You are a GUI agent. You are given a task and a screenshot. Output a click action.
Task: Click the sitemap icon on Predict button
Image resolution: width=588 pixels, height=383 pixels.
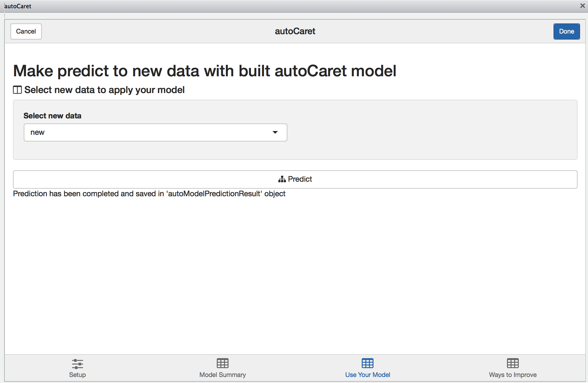(x=282, y=179)
